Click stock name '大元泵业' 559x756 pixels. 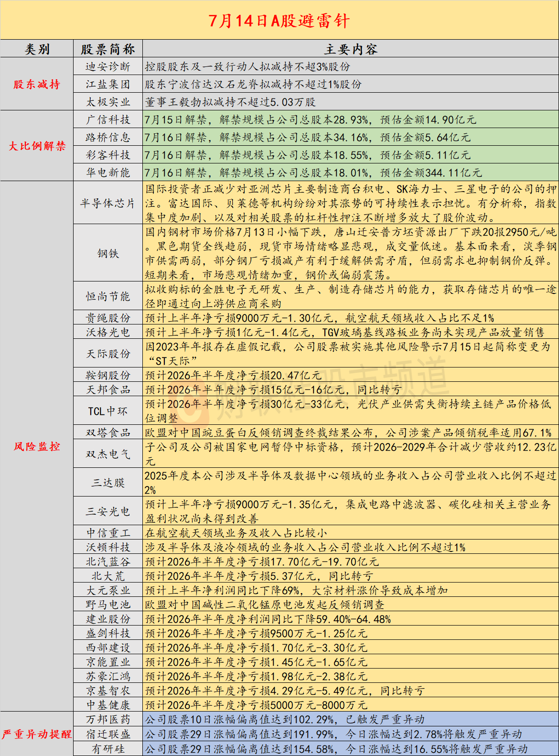click(x=108, y=590)
